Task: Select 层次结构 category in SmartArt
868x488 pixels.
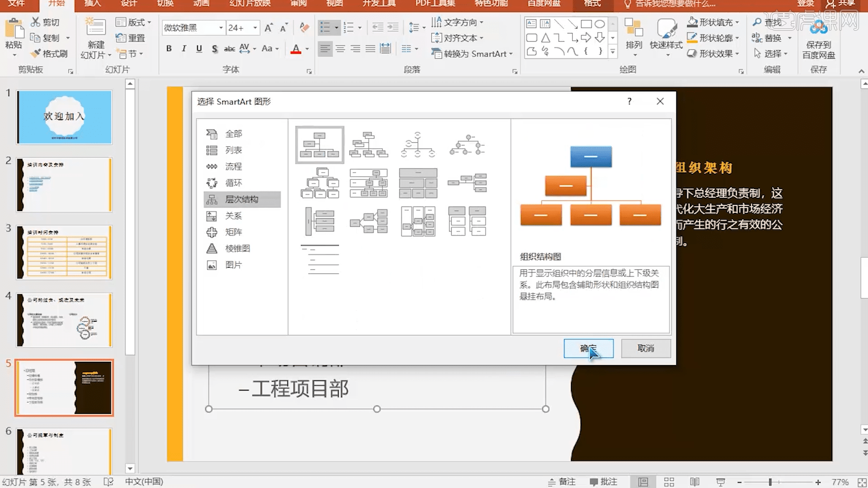Action: coord(241,198)
